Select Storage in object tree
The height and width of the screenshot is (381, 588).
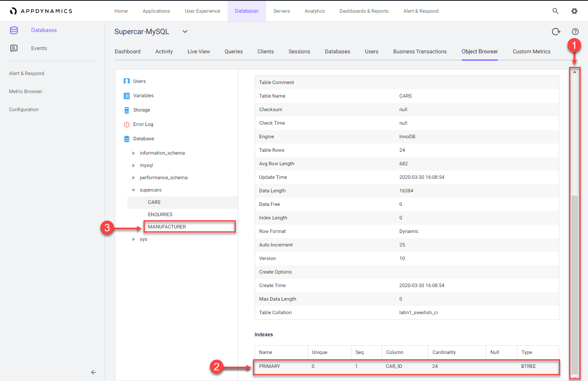[141, 110]
